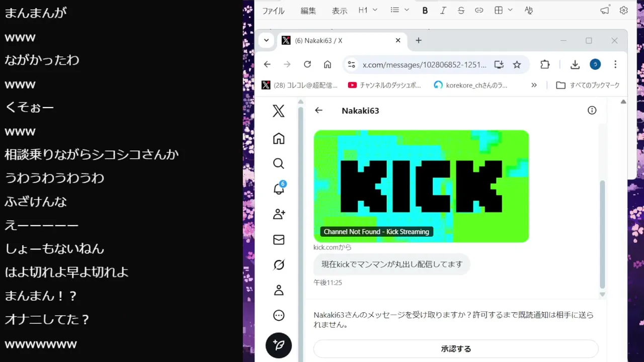Open コレコレ bookmark
The image size is (644, 362).
[x=300, y=85]
